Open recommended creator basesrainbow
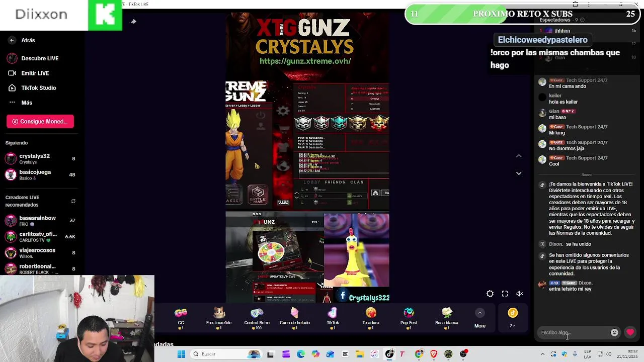This screenshot has width=644, height=362. click(39, 221)
